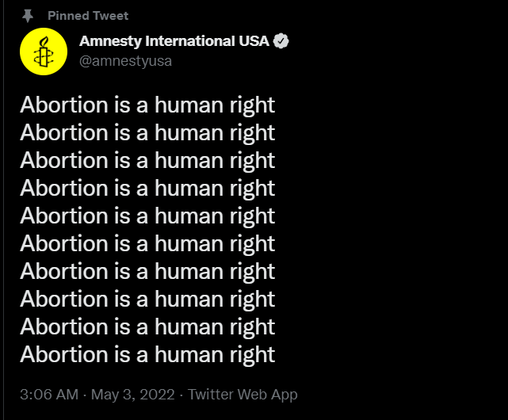
Task: Open Amnesty International USA profile name
Action: [x=174, y=41]
